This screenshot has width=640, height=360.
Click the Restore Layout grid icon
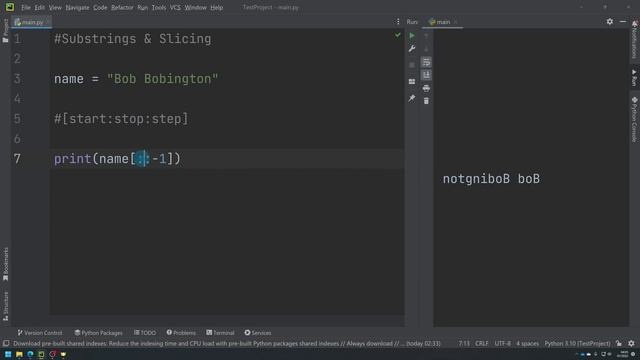point(412,82)
